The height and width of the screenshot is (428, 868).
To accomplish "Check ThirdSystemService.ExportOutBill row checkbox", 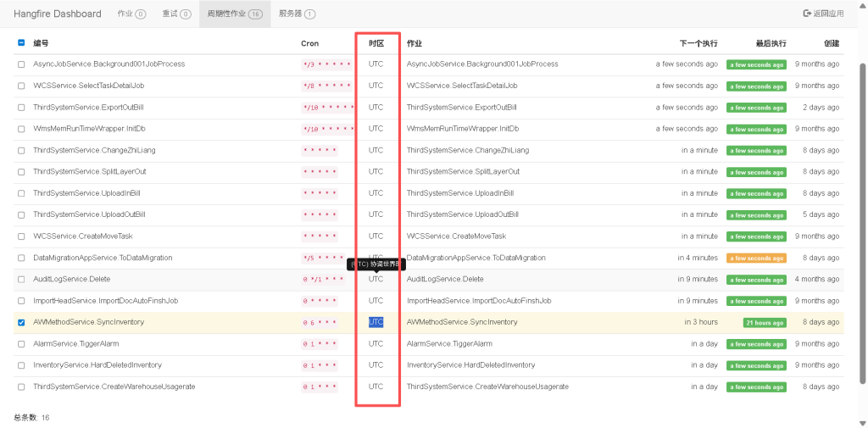I will (x=21, y=108).
